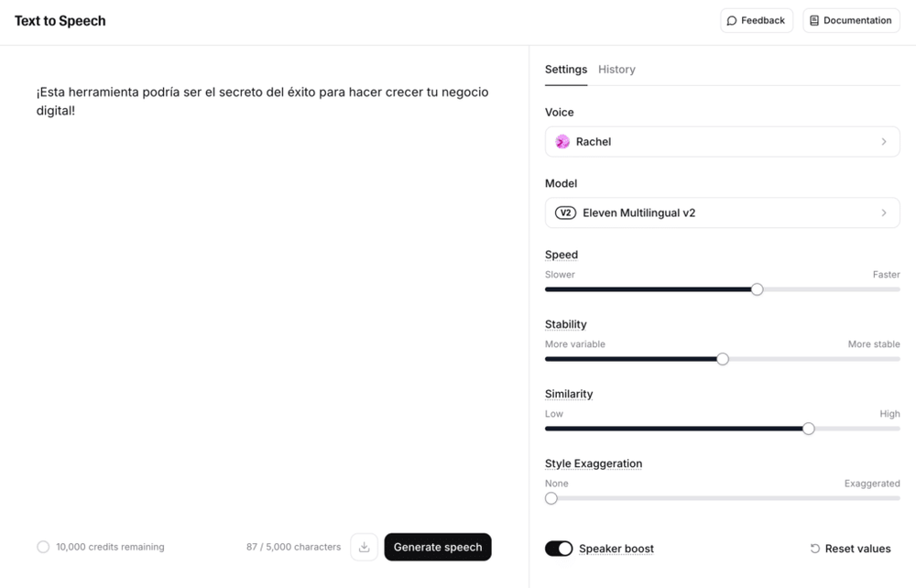Click the Stability slider handle
This screenshot has width=916, height=588.
[x=723, y=359]
